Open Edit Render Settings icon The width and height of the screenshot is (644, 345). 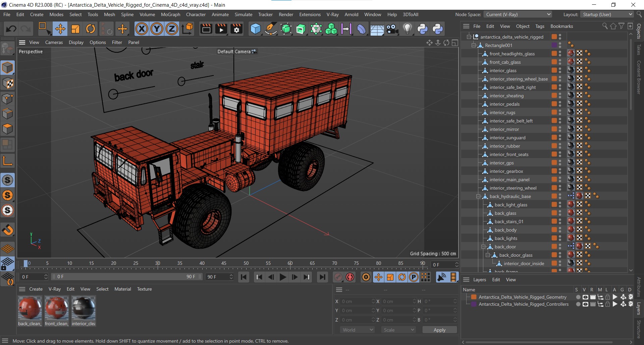tap(236, 29)
